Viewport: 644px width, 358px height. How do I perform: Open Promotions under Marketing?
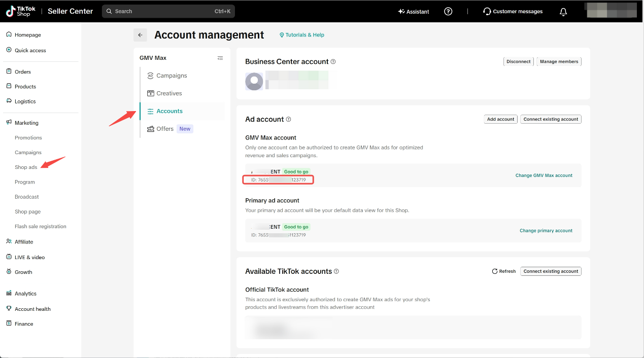[28, 137]
